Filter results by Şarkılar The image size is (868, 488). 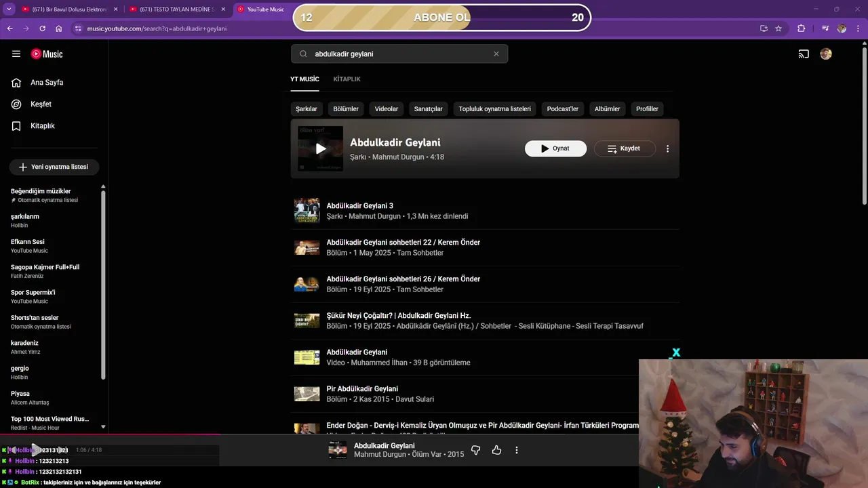[307, 109]
